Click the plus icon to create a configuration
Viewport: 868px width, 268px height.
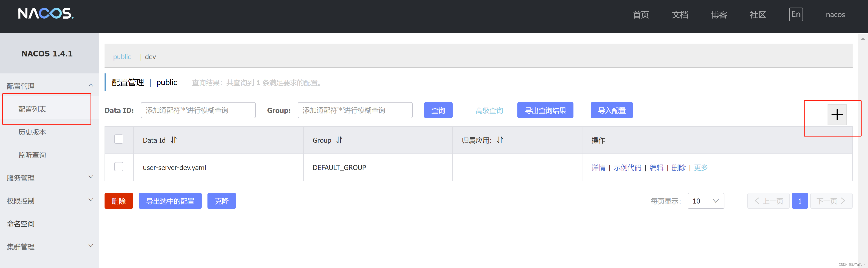tap(837, 115)
